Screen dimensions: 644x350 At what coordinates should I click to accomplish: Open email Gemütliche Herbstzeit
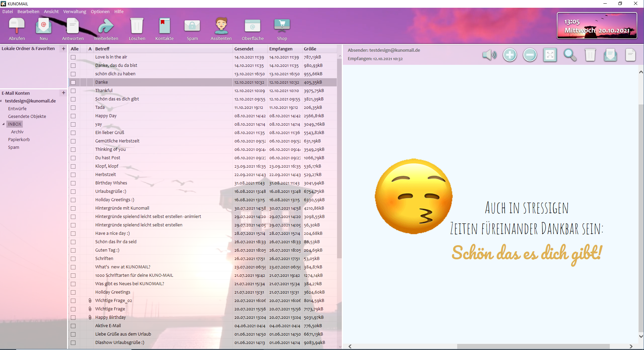pos(203,141)
